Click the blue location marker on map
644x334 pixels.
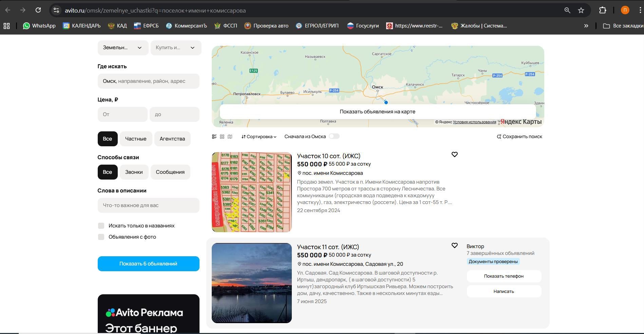[386, 102]
